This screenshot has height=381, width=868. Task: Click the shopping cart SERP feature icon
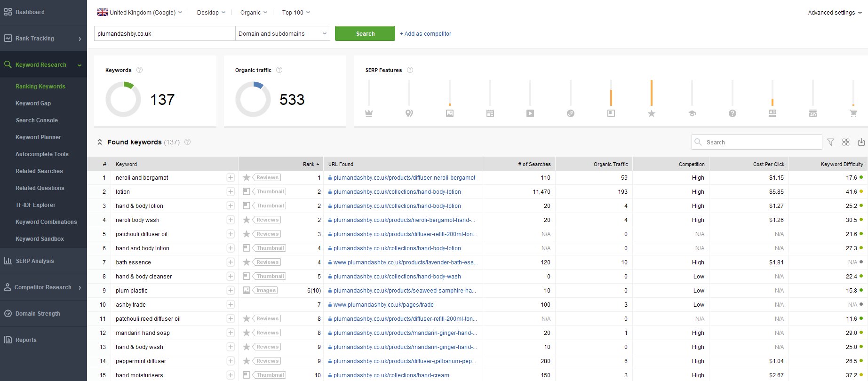click(853, 113)
